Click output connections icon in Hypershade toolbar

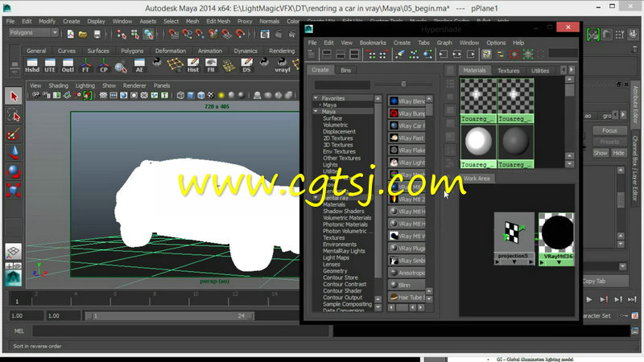[471, 54]
